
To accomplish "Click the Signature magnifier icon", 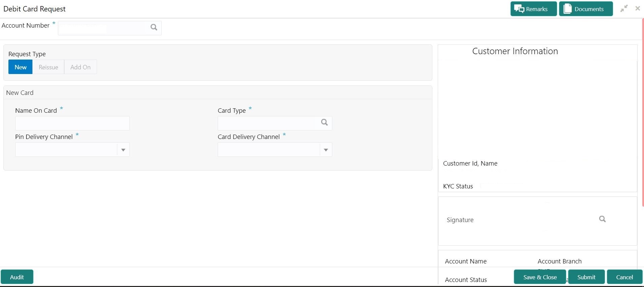I will click(x=602, y=219).
